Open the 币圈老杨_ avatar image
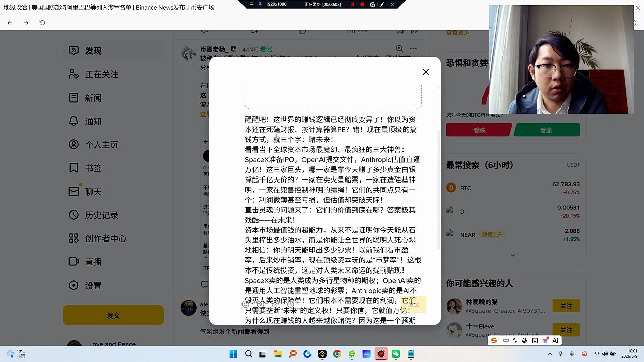The height and width of the screenshot is (362, 644). tap(189, 53)
